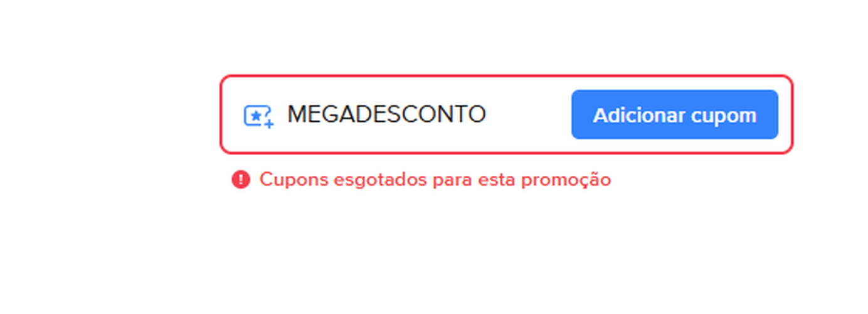Click the round warning icon before 'Cupons esgotados'

click(x=241, y=180)
